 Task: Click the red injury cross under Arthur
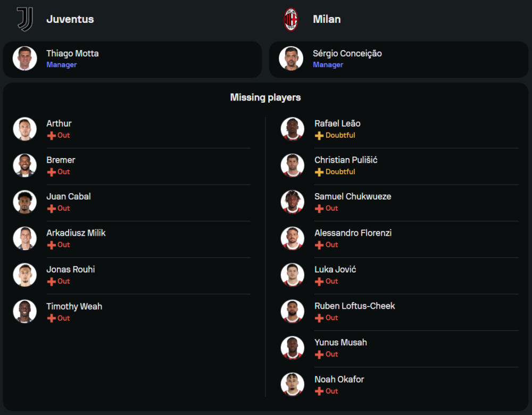click(52, 136)
